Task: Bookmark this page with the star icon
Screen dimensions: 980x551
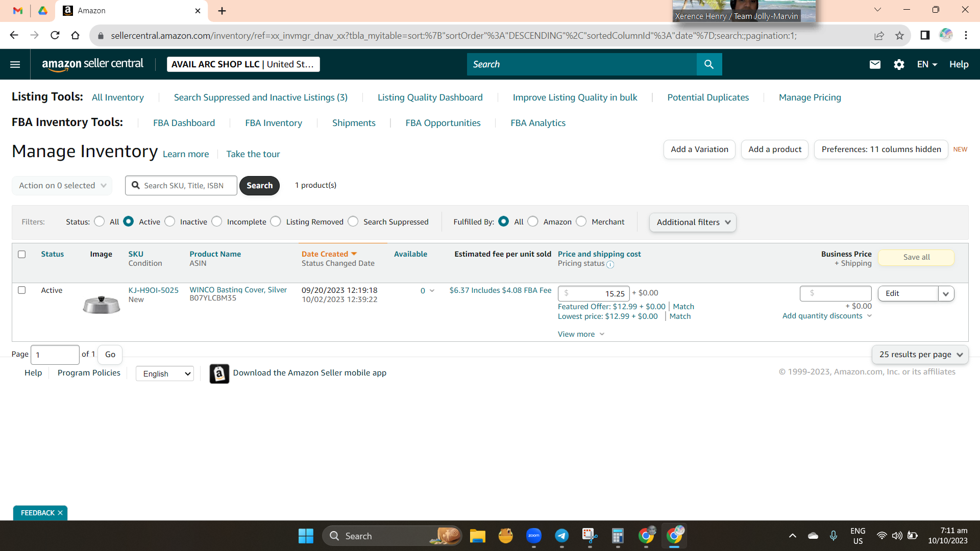Action: click(899, 35)
